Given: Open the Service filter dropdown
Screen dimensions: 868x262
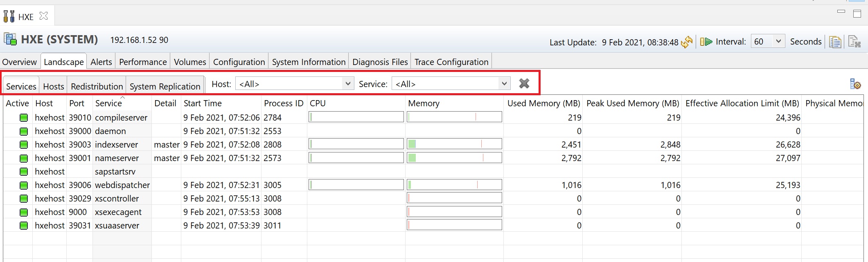Looking at the screenshot, I should pyautogui.click(x=504, y=84).
